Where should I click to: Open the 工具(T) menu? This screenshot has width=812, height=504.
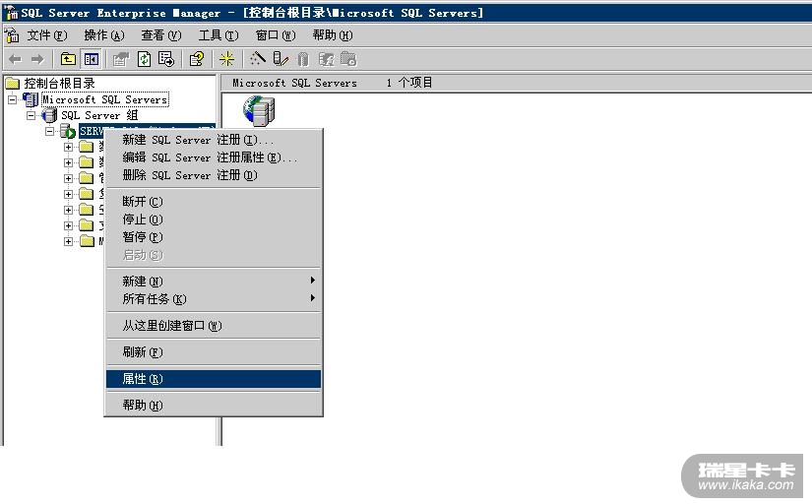click(x=219, y=35)
